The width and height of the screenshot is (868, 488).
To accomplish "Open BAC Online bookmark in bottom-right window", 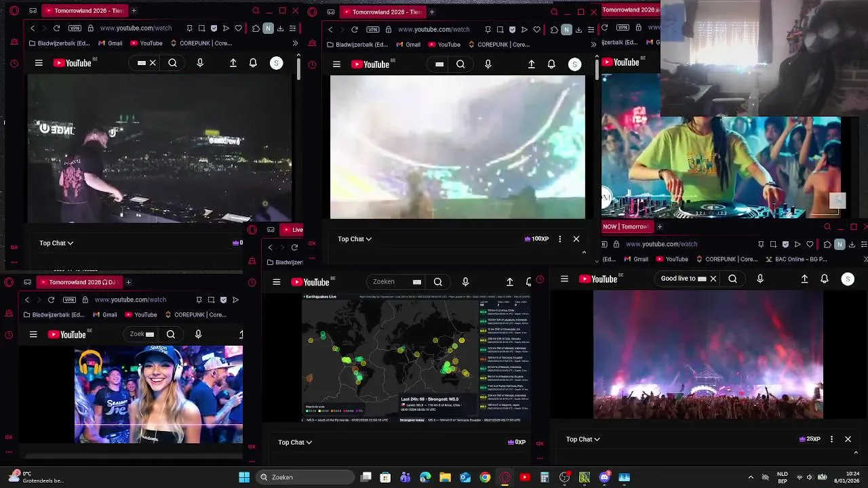I will 796,259.
